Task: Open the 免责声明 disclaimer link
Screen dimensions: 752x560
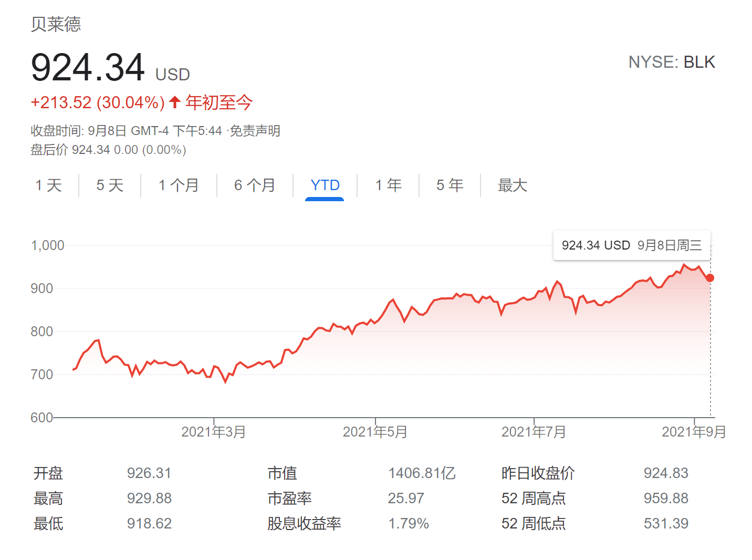Action: tap(255, 131)
